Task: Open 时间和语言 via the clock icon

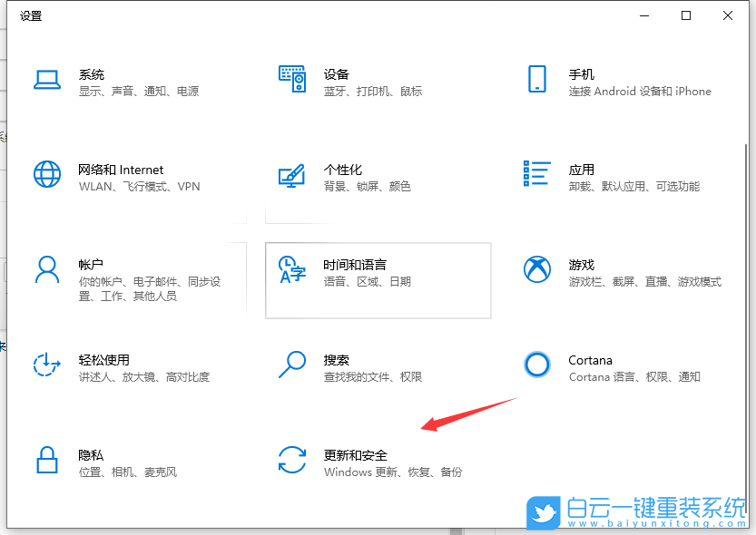Action: (x=292, y=269)
